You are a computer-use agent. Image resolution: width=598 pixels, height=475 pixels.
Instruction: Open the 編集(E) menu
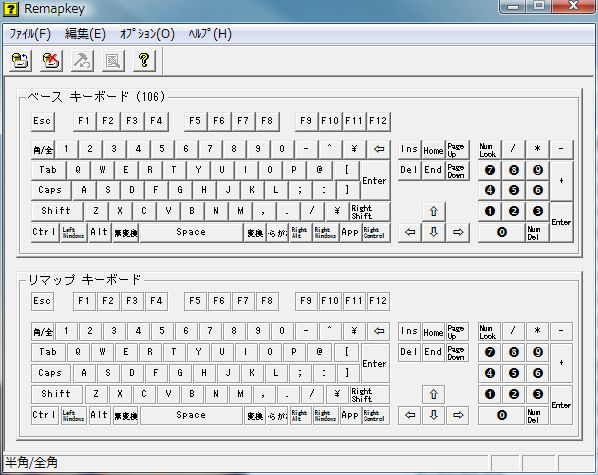point(85,34)
